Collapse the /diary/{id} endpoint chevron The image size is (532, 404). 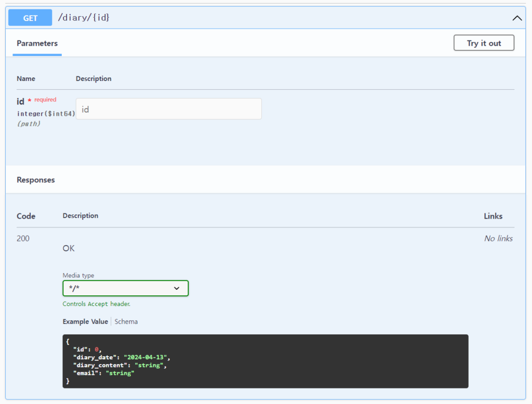pos(517,18)
